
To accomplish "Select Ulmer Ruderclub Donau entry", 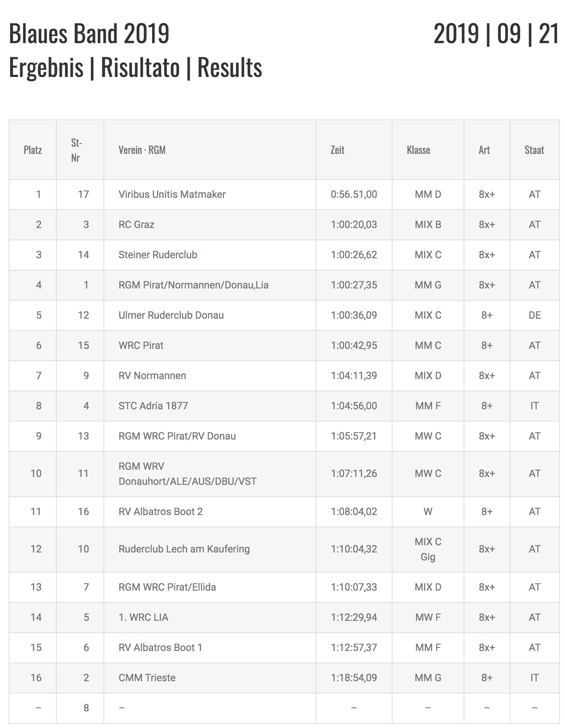I will coord(171,315).
